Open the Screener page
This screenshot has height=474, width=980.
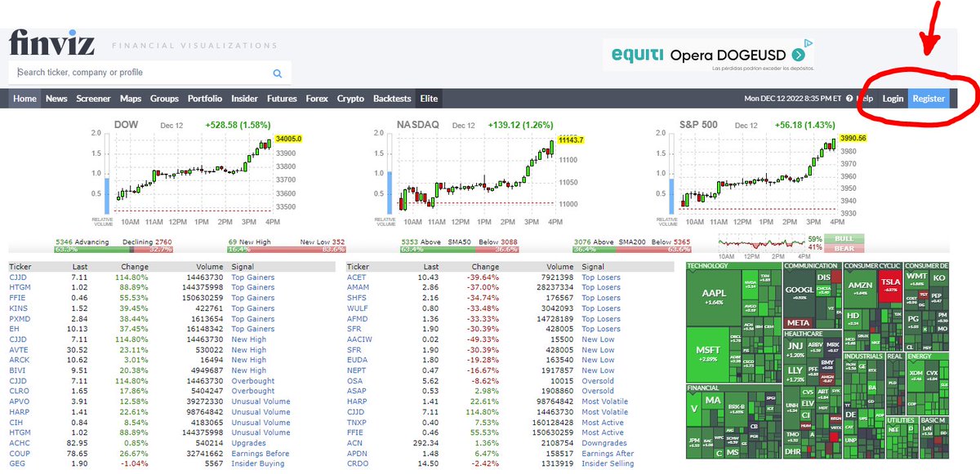pos(94,99)
